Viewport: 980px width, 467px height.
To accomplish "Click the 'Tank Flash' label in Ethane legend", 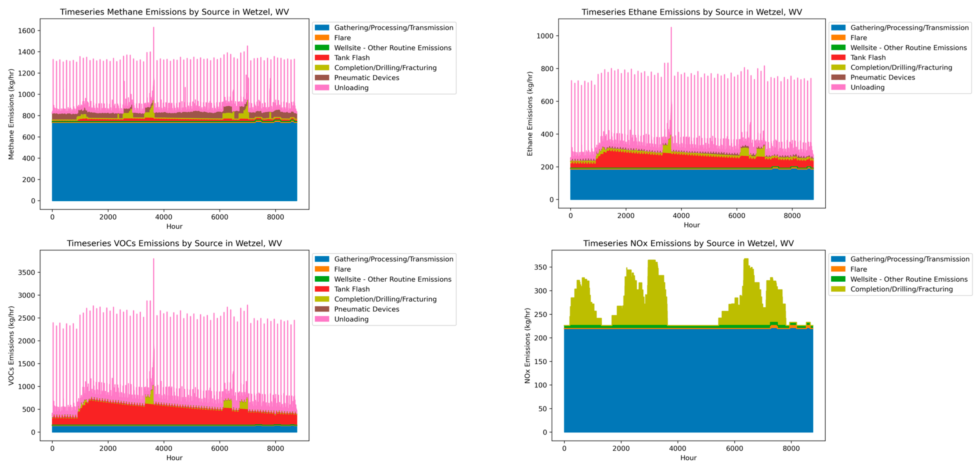I will click(x=868, y=58).
